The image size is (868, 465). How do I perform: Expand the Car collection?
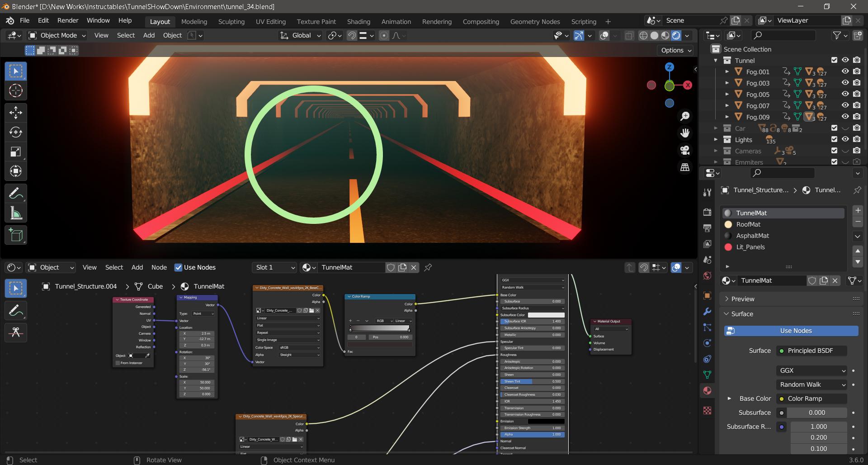(x=716, y=128)
